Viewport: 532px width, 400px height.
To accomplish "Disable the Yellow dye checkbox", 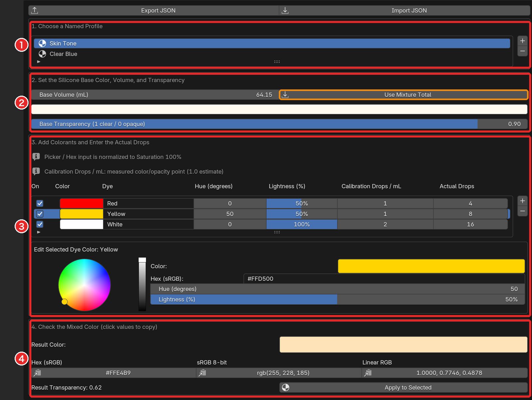I will [40, 214].
